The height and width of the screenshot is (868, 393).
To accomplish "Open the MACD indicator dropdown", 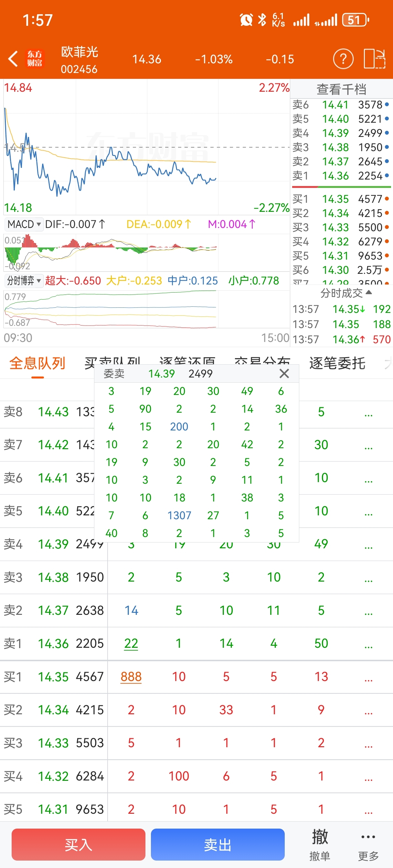I will point(24,224).
